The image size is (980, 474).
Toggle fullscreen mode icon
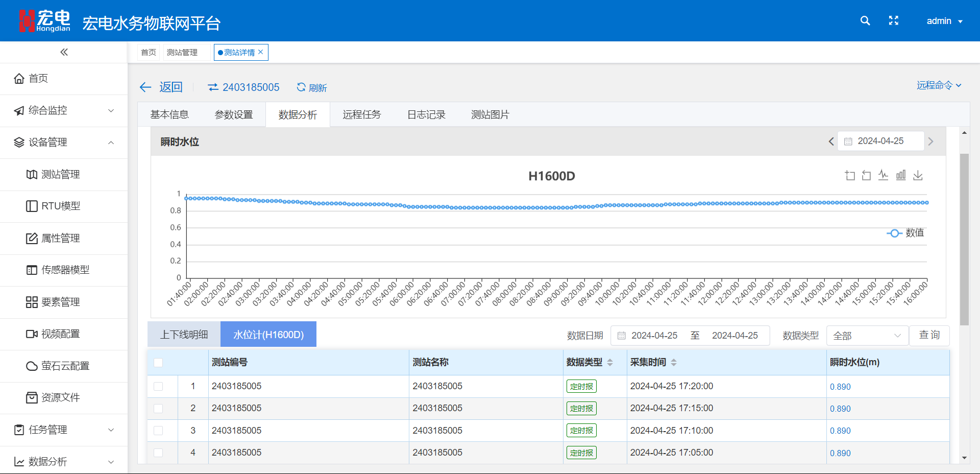pyautogui.click(x=893, y=21)
